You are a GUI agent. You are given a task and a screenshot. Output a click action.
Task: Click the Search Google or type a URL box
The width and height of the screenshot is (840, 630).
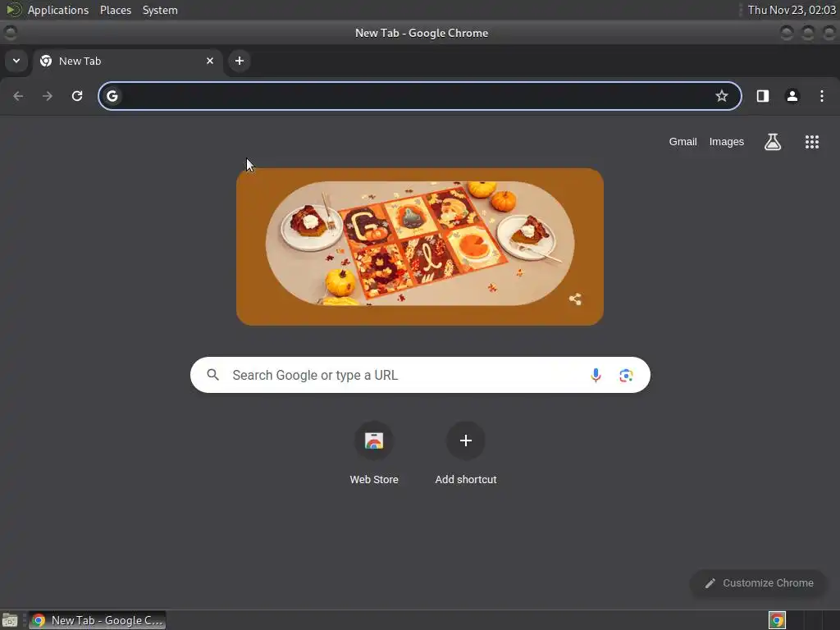[x=420, y=375]
